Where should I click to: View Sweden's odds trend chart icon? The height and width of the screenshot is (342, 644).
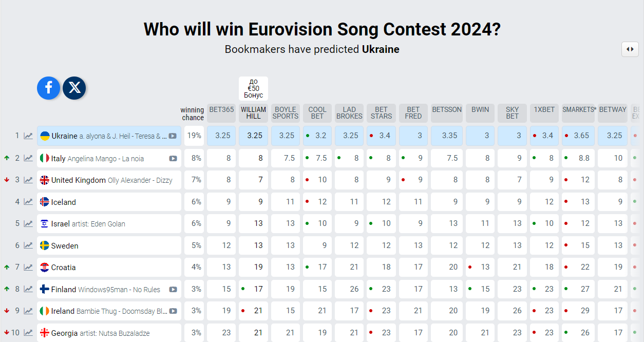click(x=28, y=245)
